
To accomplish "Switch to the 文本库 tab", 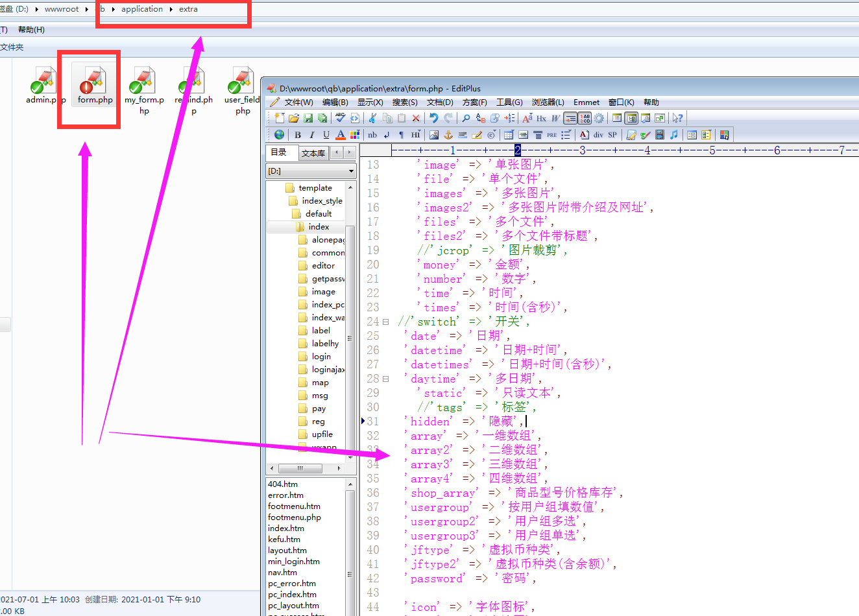I will pyautogui.click(x=313, y=153).
